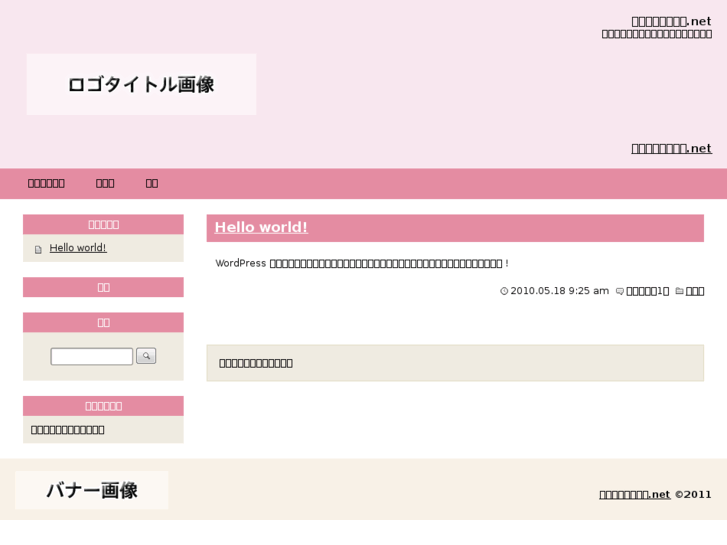This screenshot has width=727, height=545.
Task: Open the footer .net copyright link
Action: point(635,494)
